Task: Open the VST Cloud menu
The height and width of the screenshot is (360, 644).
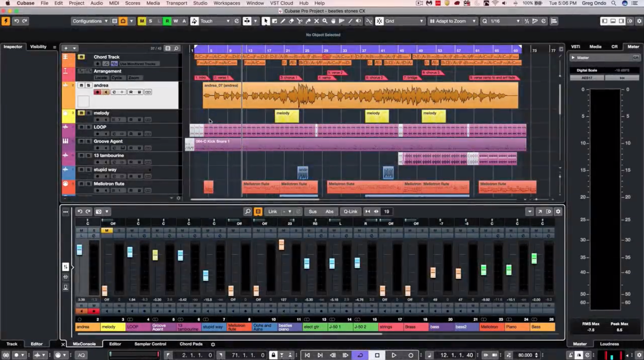Action: click(281, 3)
